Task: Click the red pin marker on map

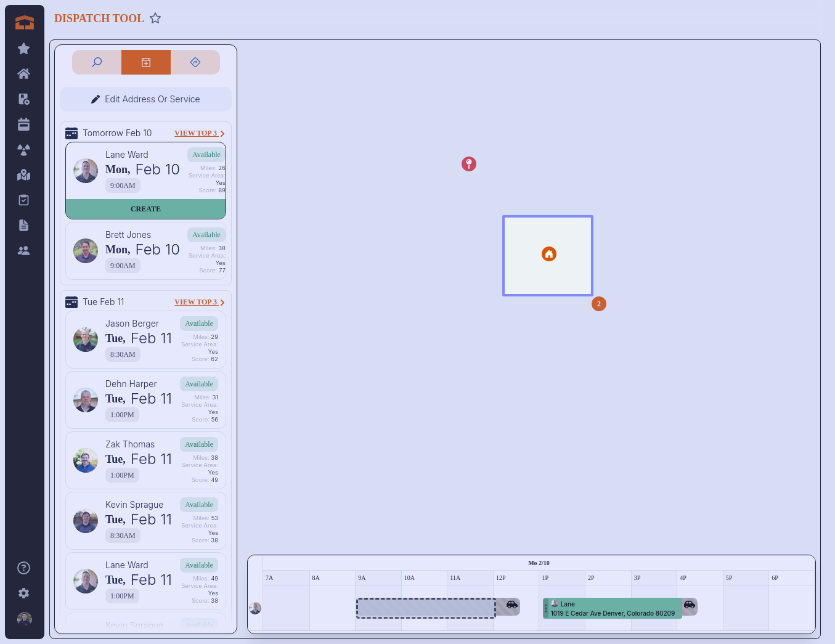Action: tap(469, 164)
